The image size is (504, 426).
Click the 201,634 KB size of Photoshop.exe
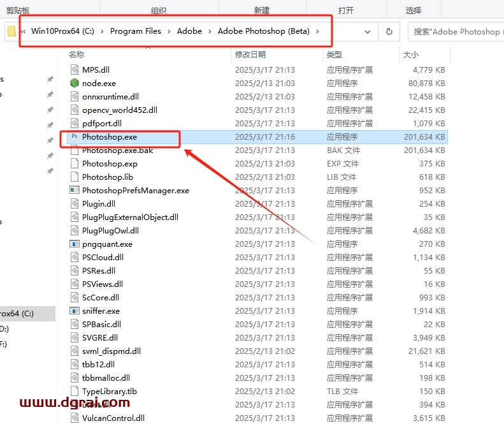424,136
